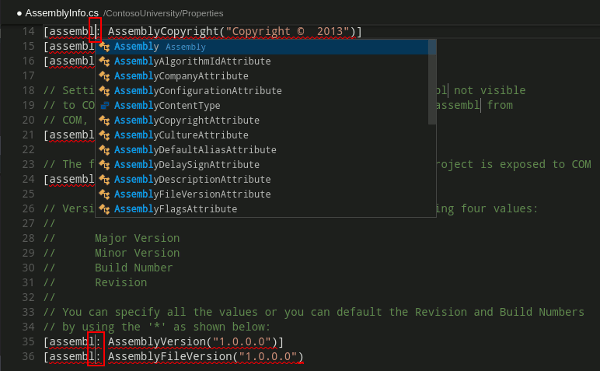Click the 'Build Number' comment text
Image resolution: width=600 pixels, height=371 pixels.
click(x=134, y=268)
